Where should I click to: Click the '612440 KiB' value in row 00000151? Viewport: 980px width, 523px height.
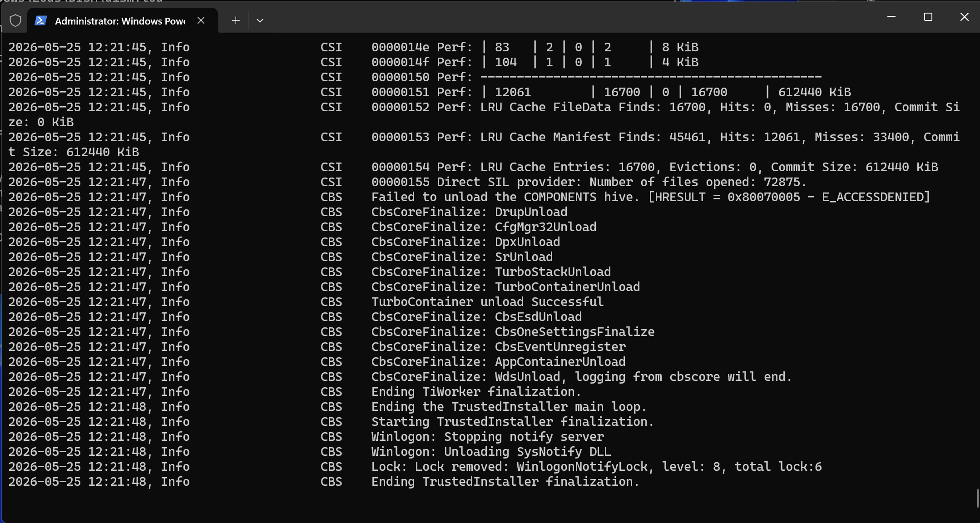coord(815,92)
